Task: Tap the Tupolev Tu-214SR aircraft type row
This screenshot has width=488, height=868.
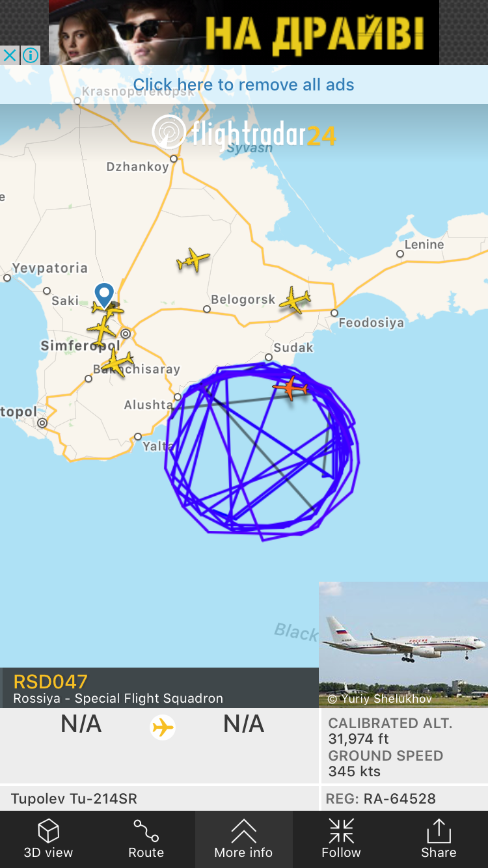Action: coord(159,798)
